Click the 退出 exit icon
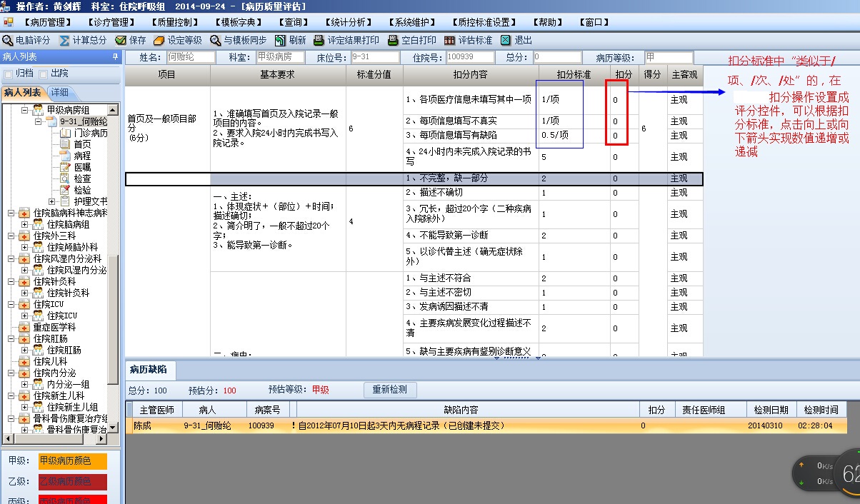860x504 pixels. tap(506, 41)
